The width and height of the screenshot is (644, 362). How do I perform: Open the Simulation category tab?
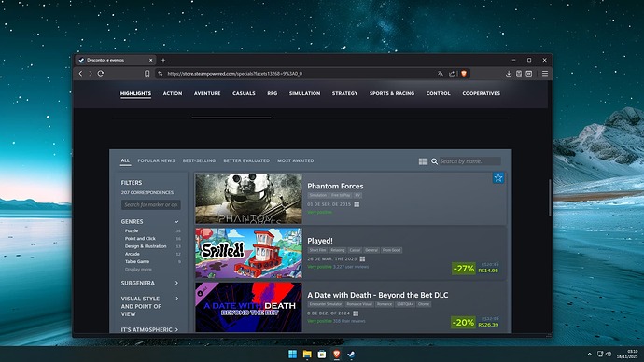coord(305,93)
